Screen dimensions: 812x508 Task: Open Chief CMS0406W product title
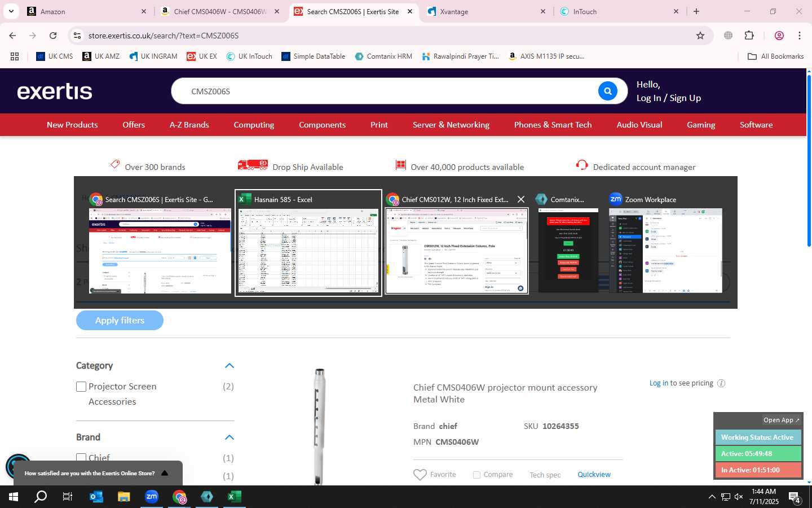click(505, 393)
